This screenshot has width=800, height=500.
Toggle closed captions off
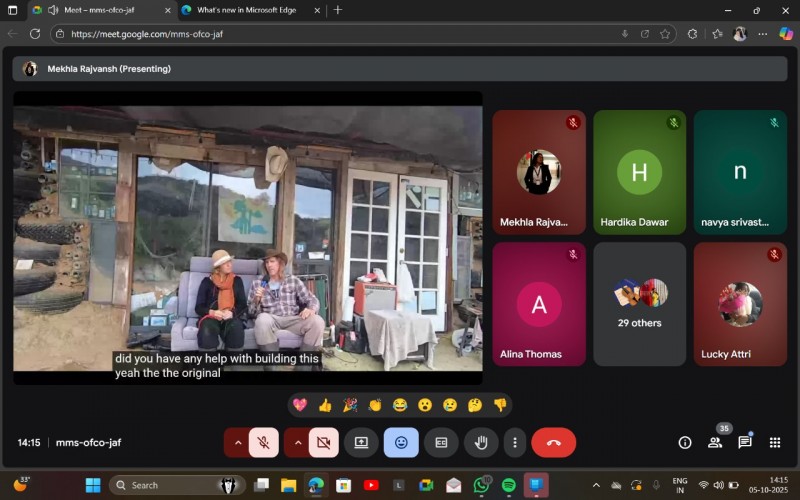(x=440, y=442)
